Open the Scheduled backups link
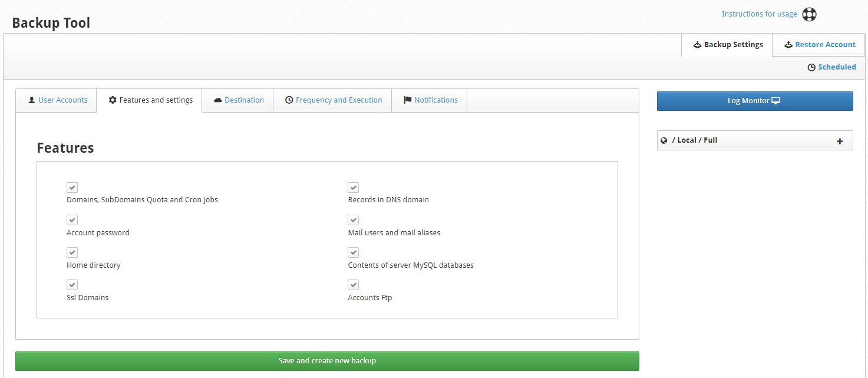Screen dimensions: 868x378 (x=831, y=67)
